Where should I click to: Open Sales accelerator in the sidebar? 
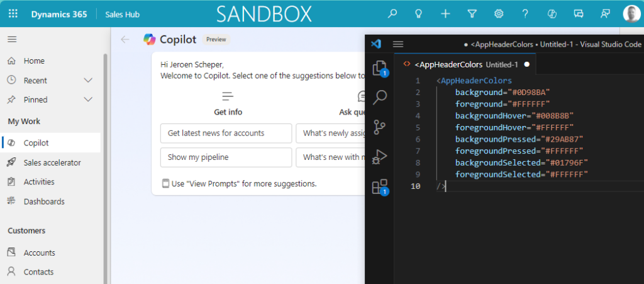tap(51, 162)
